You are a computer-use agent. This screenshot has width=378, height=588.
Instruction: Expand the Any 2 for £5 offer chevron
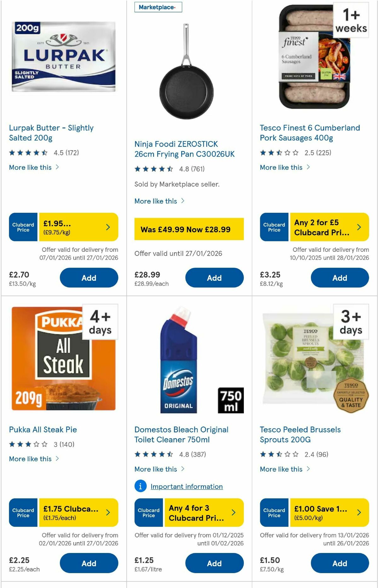coord(359,227)
